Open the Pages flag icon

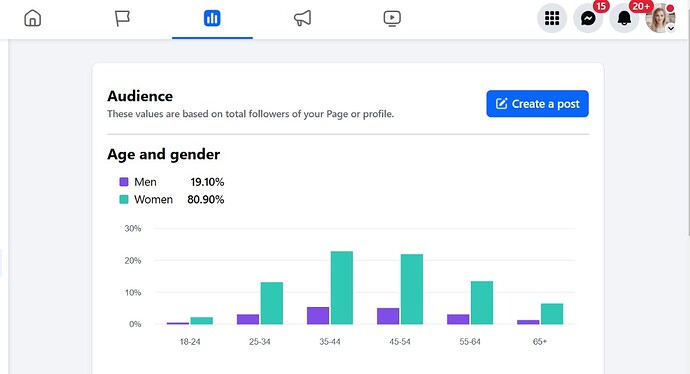[x=122, y=18]
